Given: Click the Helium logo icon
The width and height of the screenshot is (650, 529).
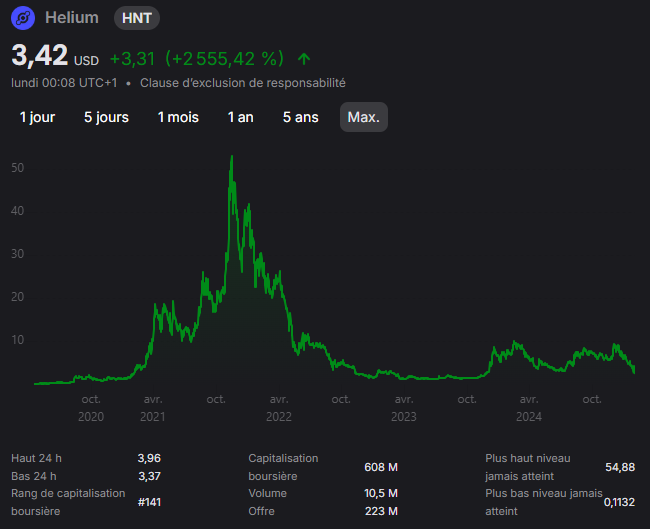Looking at the screenshot, I should click(23, 18).
